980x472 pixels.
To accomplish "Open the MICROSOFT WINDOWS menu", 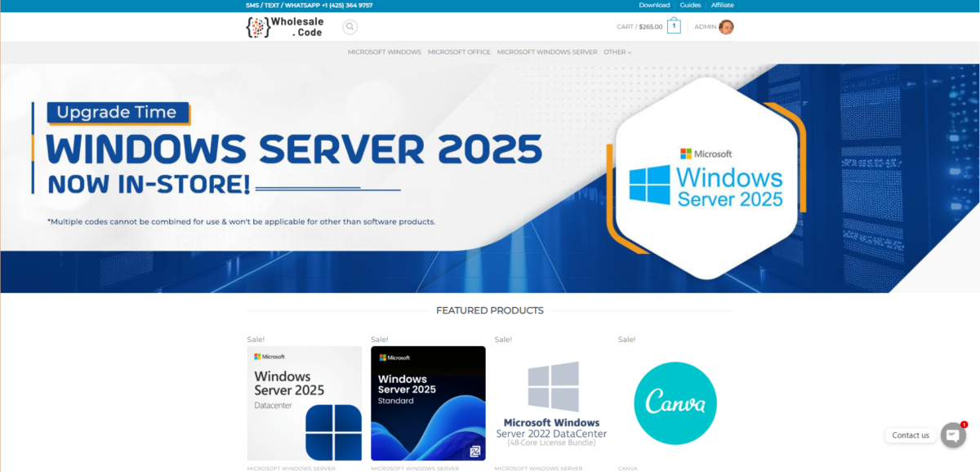I will 385,52.
